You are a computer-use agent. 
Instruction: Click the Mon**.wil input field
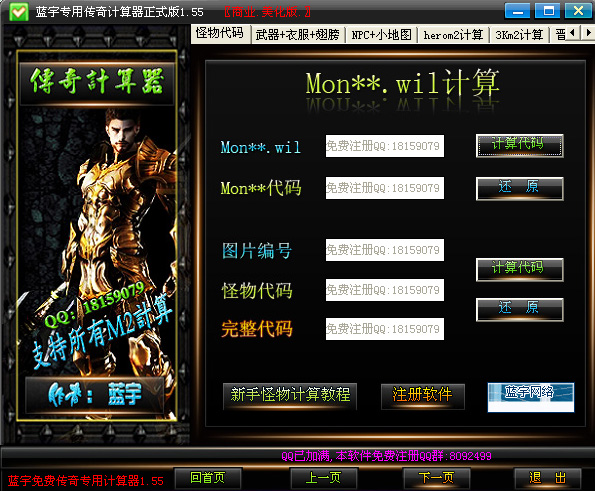point(384,146)
